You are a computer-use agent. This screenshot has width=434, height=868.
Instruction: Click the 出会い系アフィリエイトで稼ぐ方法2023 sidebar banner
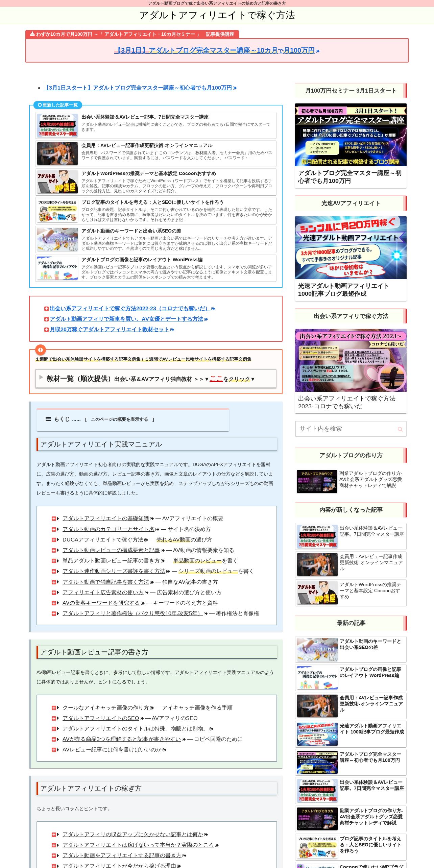tap(351, 360)
